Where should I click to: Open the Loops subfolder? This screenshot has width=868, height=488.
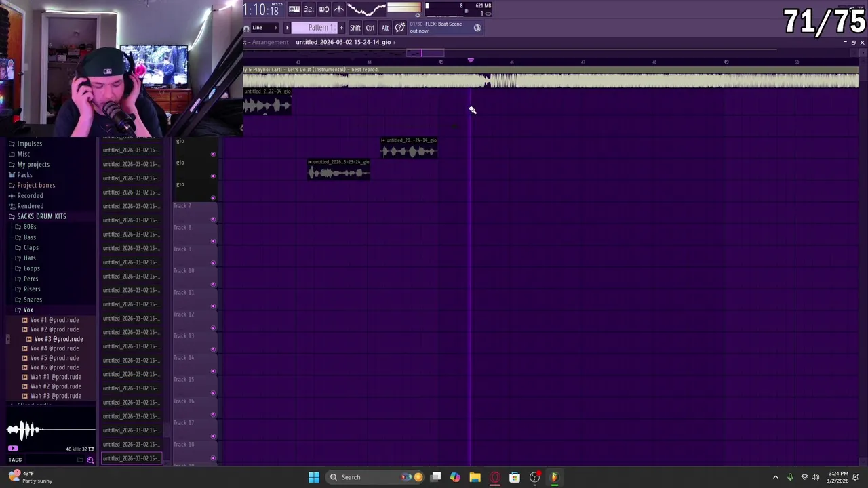pos(31,268)
